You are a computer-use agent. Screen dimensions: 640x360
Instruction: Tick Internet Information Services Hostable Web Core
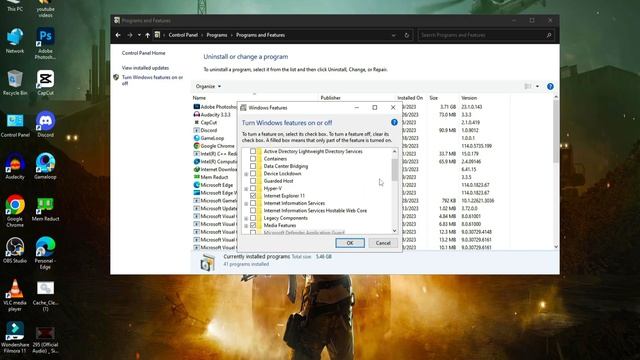(x=253, y=211)
